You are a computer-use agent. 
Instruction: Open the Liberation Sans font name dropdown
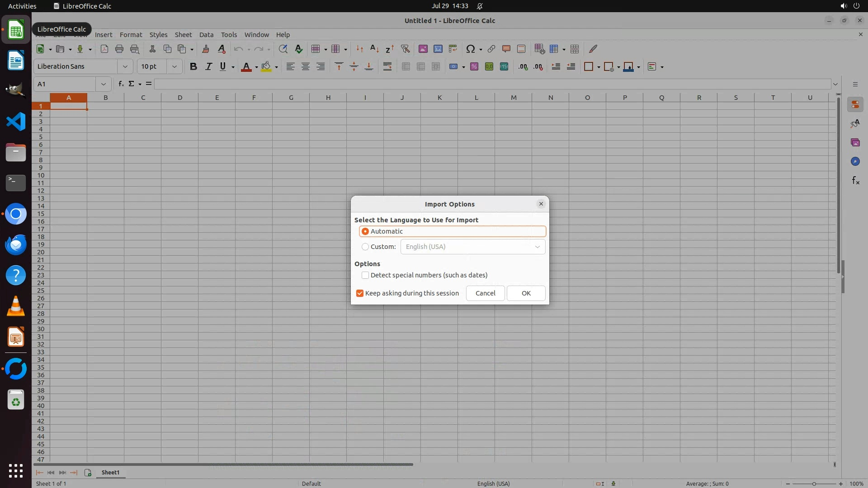tap(125, 66)
